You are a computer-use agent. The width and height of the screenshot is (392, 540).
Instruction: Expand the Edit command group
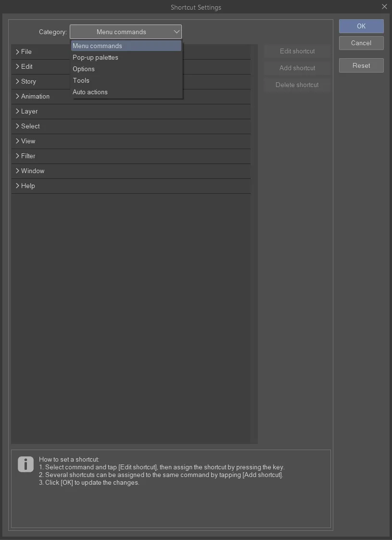18,67
